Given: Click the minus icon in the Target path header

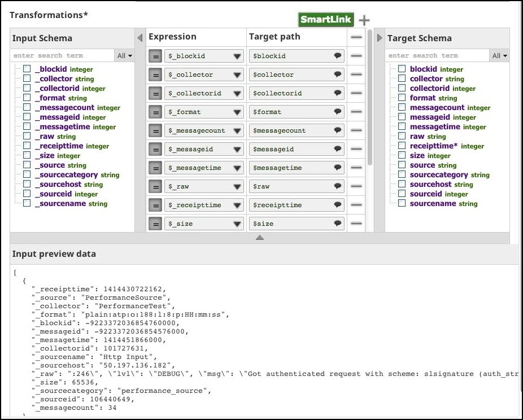Looking at the screenshot, I should click(356, 37).
